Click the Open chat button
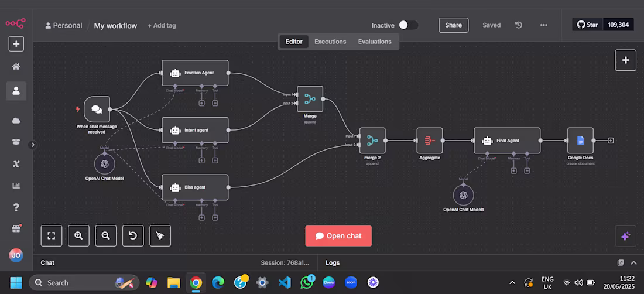This screenshot has height=294, width=644. pos(338,236)
